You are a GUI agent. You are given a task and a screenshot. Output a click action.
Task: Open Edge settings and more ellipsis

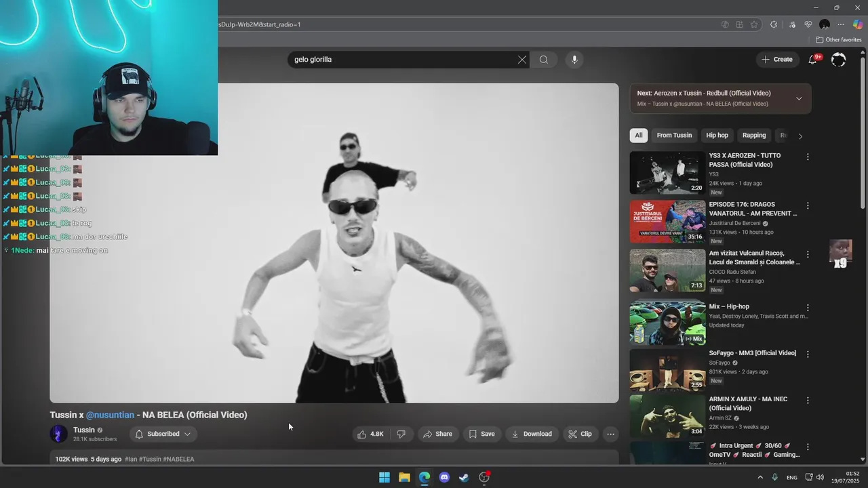click(x=841, y=24)
